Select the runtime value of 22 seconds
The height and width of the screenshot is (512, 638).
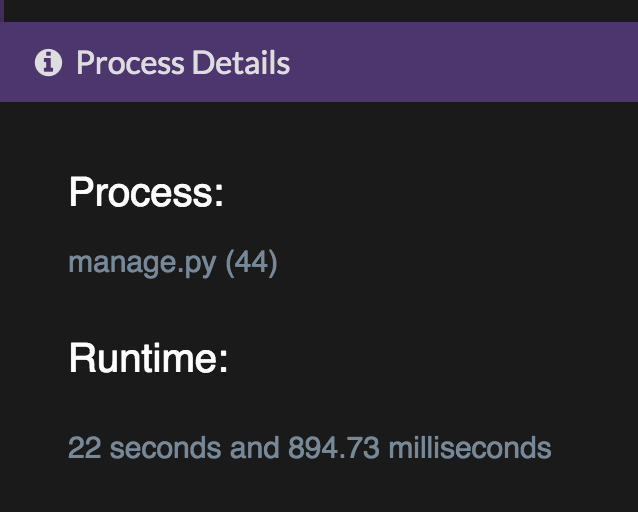point(309,447)
